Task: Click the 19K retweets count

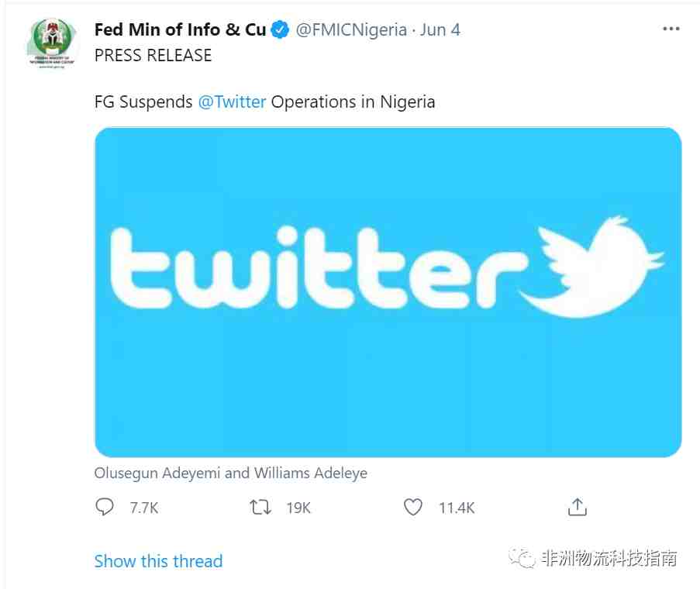Action: click(298, 508)
